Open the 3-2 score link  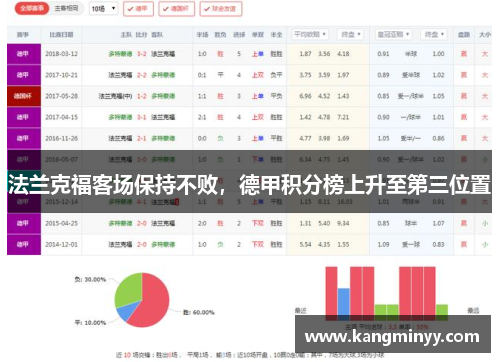pyautogui.click(x=142, y=54)
